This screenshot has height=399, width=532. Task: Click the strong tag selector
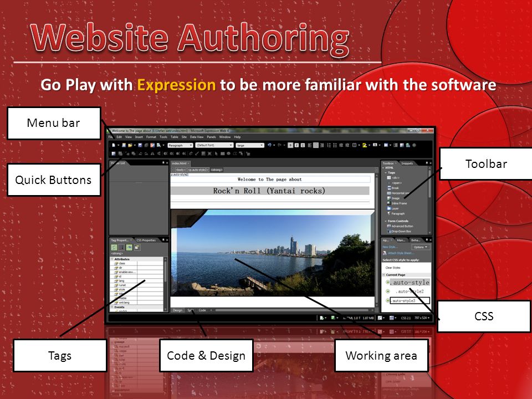(x=217, y=170)
